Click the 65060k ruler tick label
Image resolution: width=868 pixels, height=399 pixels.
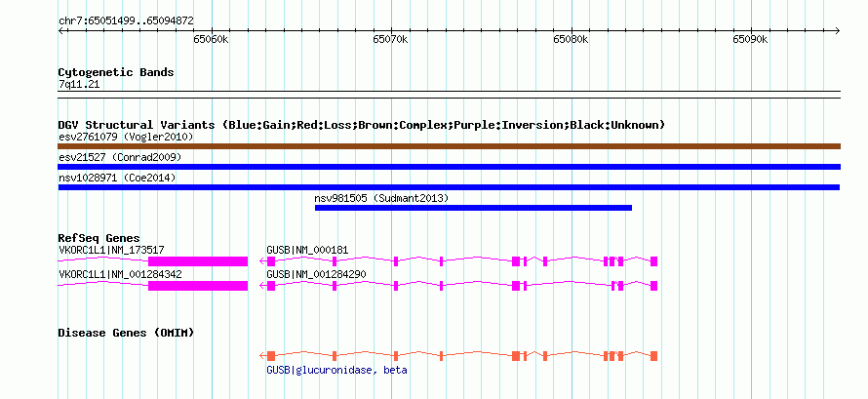point(211,39)
